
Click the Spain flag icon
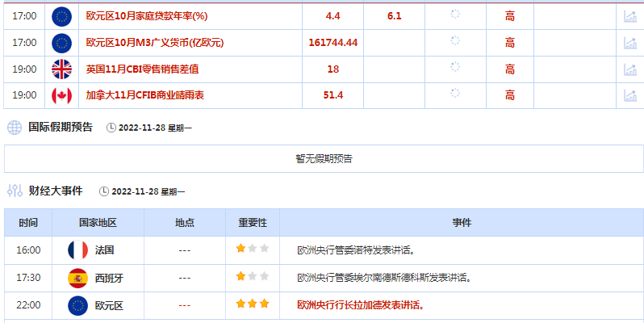[x=77, y=278]
